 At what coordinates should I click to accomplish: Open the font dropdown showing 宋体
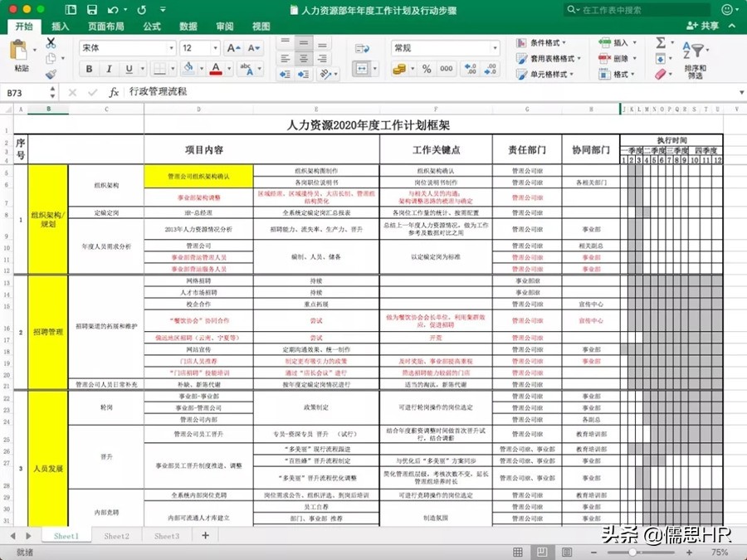pyautogui.click(x=125, y=47)
